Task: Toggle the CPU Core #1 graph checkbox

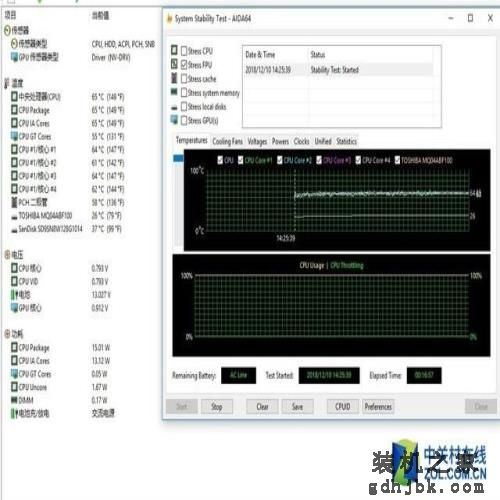Action: (241, 160)
